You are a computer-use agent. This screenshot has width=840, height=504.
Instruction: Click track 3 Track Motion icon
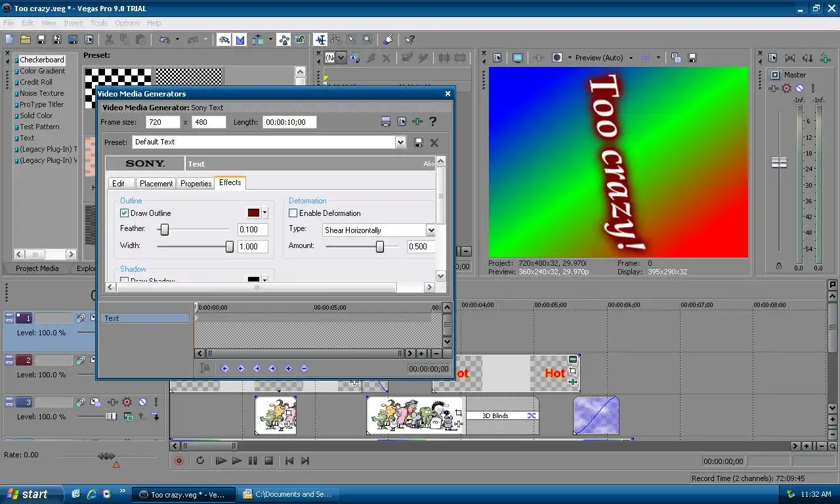[96, 402]
